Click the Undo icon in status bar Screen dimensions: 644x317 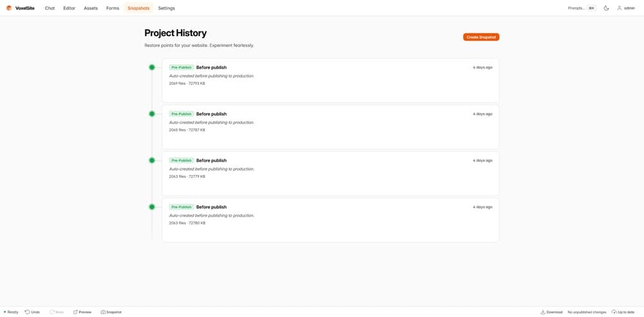(x=28, y=312)
